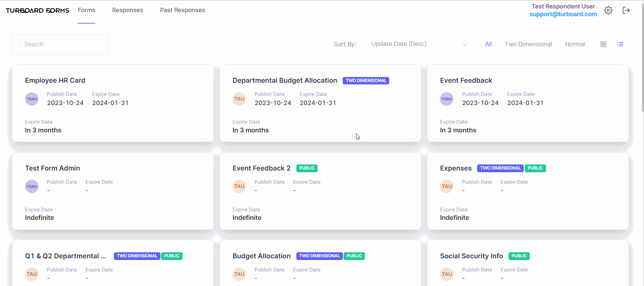Click the logout icon

coord(626,10)
